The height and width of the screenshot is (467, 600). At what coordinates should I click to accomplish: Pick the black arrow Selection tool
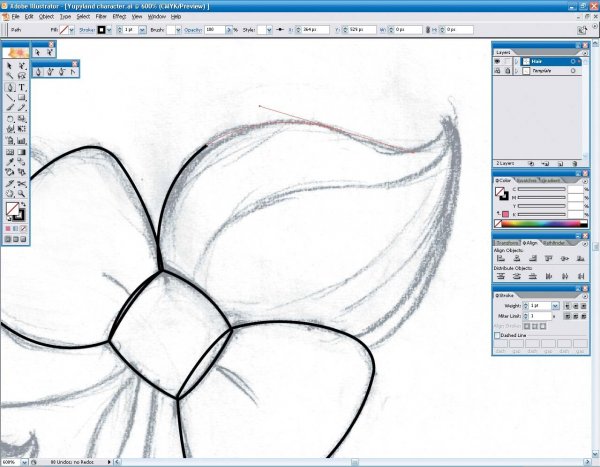click(x=9, y=65)
